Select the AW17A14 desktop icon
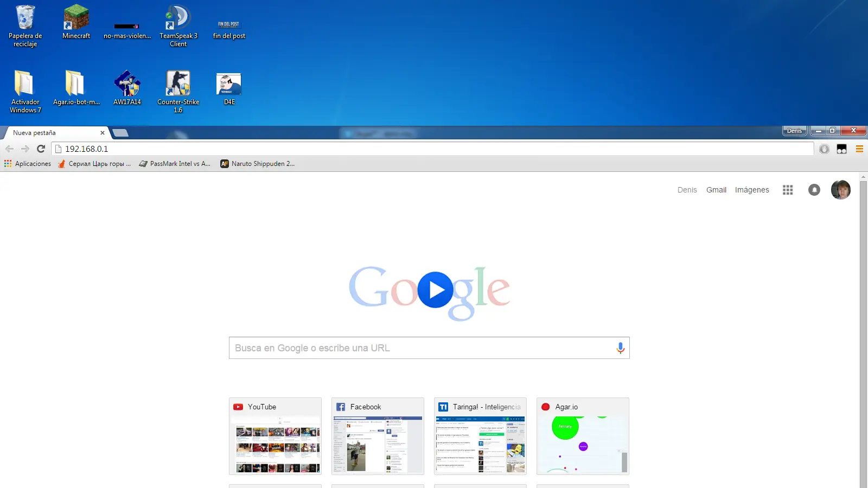The image size is (868, 488). click(x=127, y=88)
